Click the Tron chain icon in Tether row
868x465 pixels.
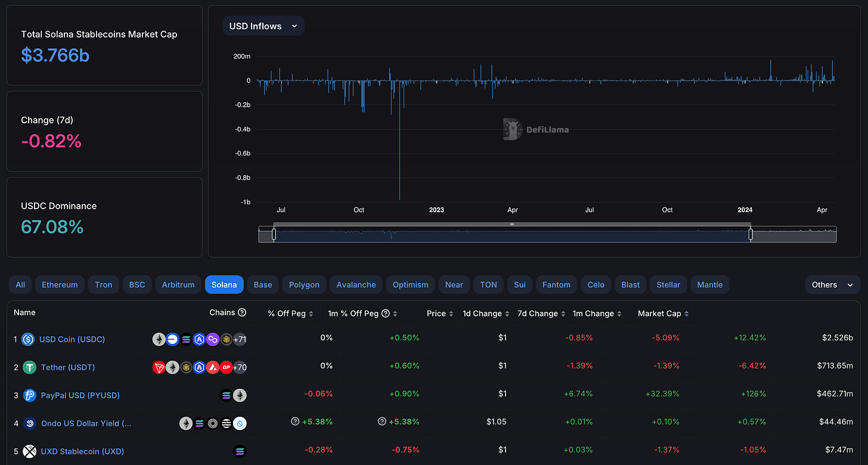pyautogui.click(x=159, y=367)
